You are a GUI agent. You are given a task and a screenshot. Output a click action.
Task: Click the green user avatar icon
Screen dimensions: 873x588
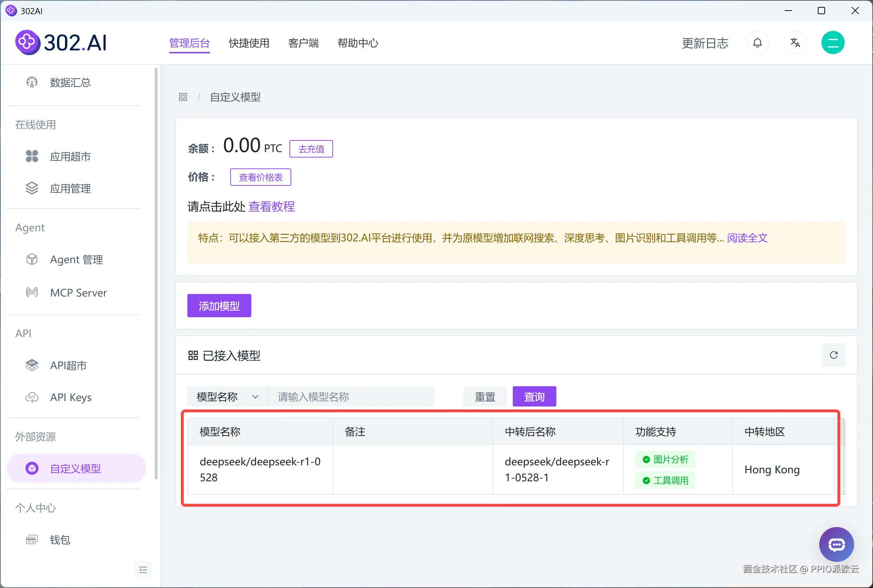click(x=832, y=43)
